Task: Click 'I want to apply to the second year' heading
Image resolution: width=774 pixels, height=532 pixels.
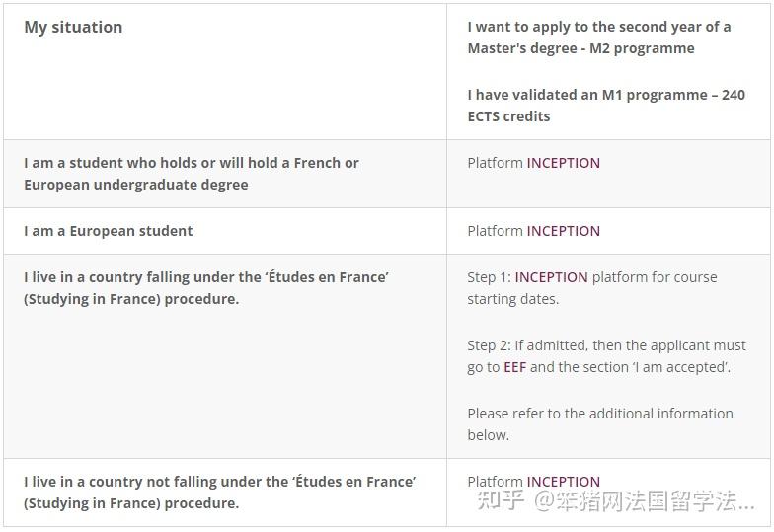Action: tap(598, 27)
